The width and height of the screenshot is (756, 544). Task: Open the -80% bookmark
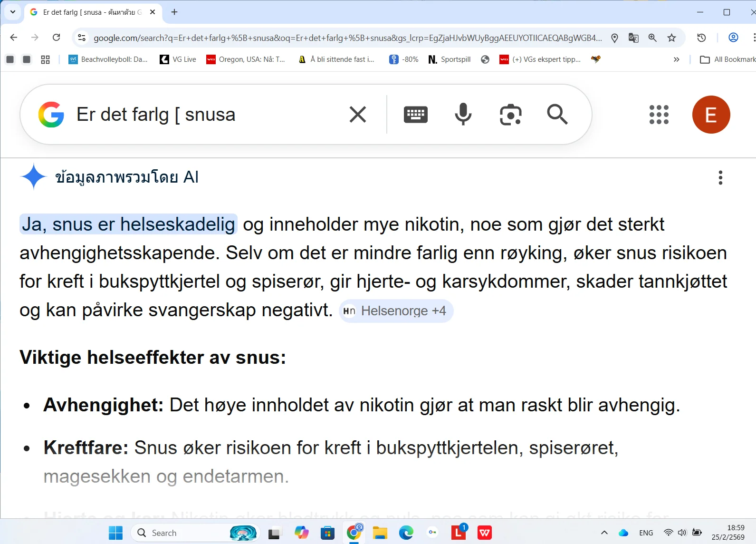click(x=404, y=59)
